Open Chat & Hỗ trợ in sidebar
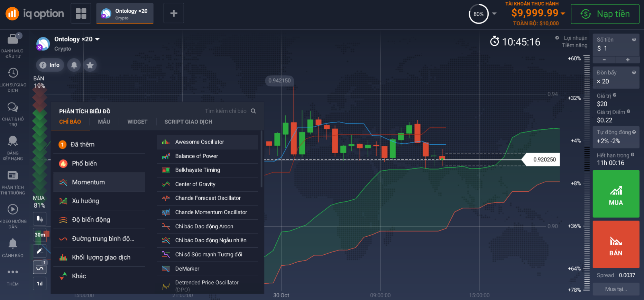644x300 pixels. tap(13, 107)
